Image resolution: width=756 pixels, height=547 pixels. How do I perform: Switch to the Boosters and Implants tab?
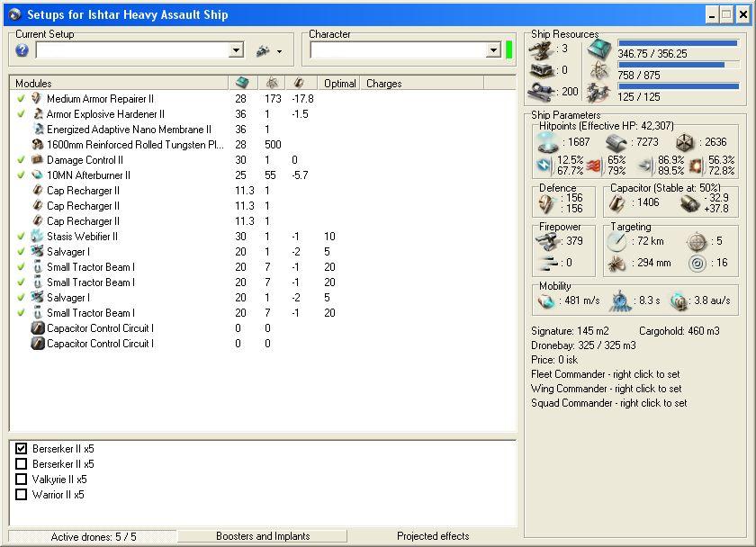(263, 536)
